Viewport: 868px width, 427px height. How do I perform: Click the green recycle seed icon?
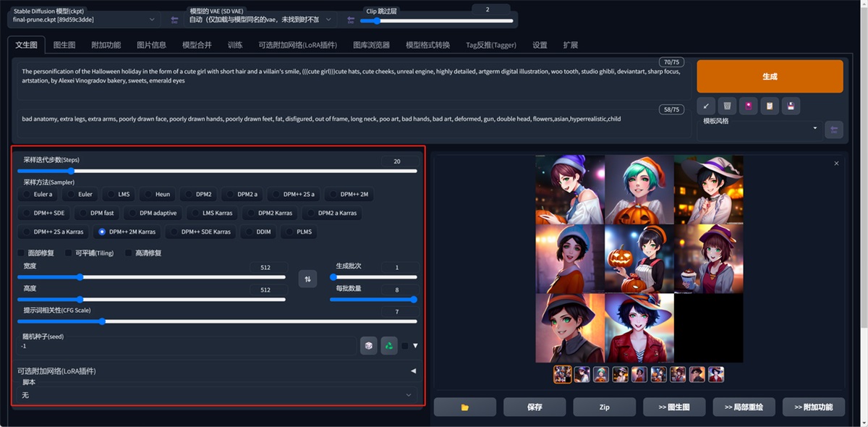389,346
